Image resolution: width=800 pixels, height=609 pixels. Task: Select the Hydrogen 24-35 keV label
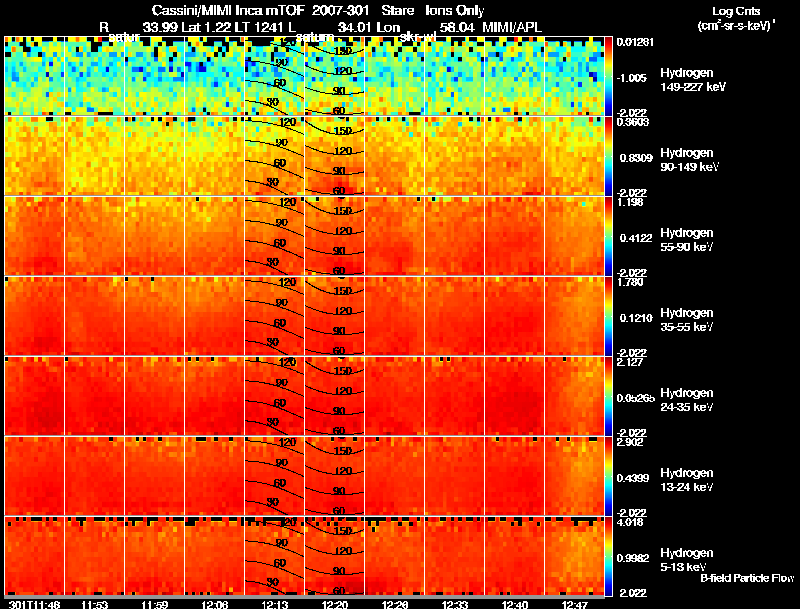[x=687, y=400]
